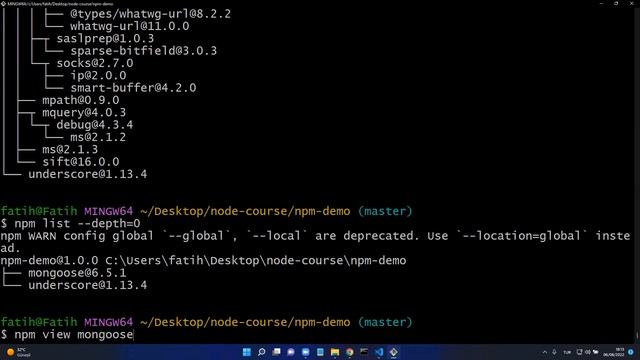This screenshot has width=640, height=360.
Task: Open the File Explorer folder icon
Action: (335, 352)
